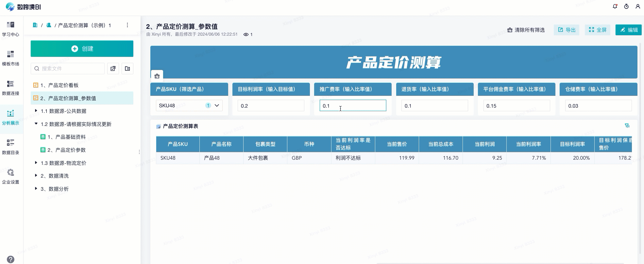Viewport: 644px width, 264px height.
Task: Click the 全屏 fullscreen button
Action: [598, 30]
